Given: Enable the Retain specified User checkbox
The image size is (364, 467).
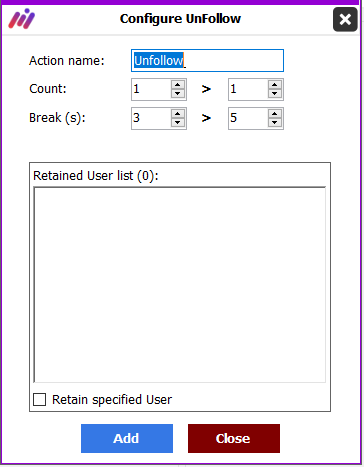Looking at the screenshot, I should 39,399.
